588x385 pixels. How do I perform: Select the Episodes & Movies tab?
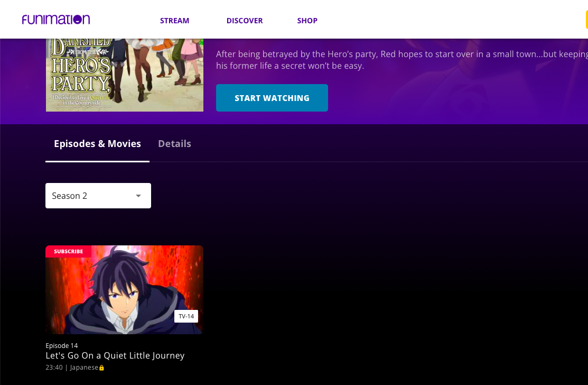click(98, 144)
